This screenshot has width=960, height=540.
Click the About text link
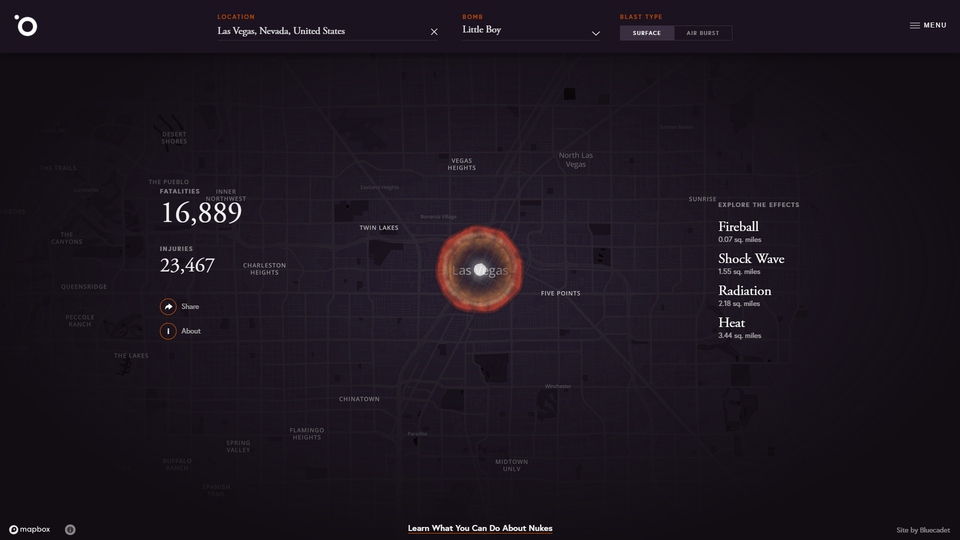pyautogui.click(x=191, y=331)
